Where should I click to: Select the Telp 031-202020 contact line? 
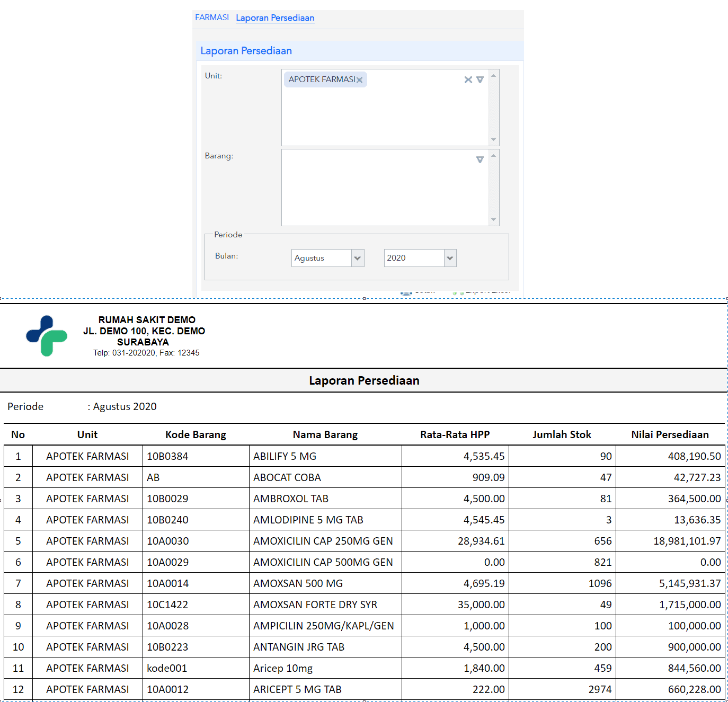tap(146, 353)
